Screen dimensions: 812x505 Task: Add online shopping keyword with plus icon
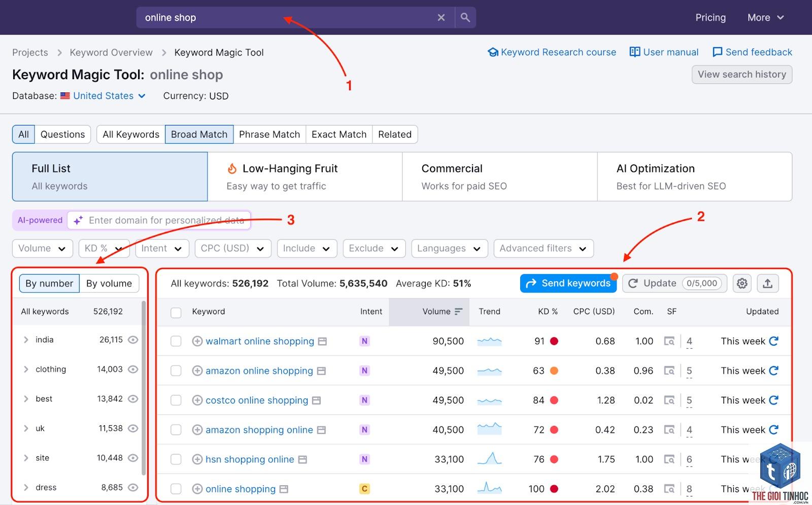click(197, 489)
